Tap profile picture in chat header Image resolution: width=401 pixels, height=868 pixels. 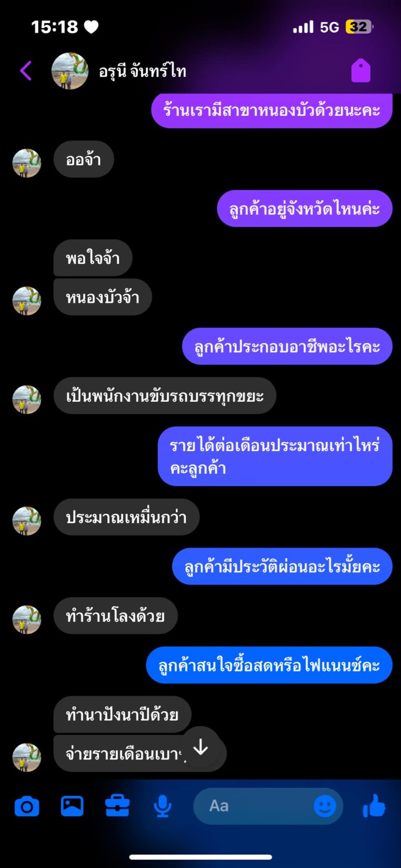70,71
